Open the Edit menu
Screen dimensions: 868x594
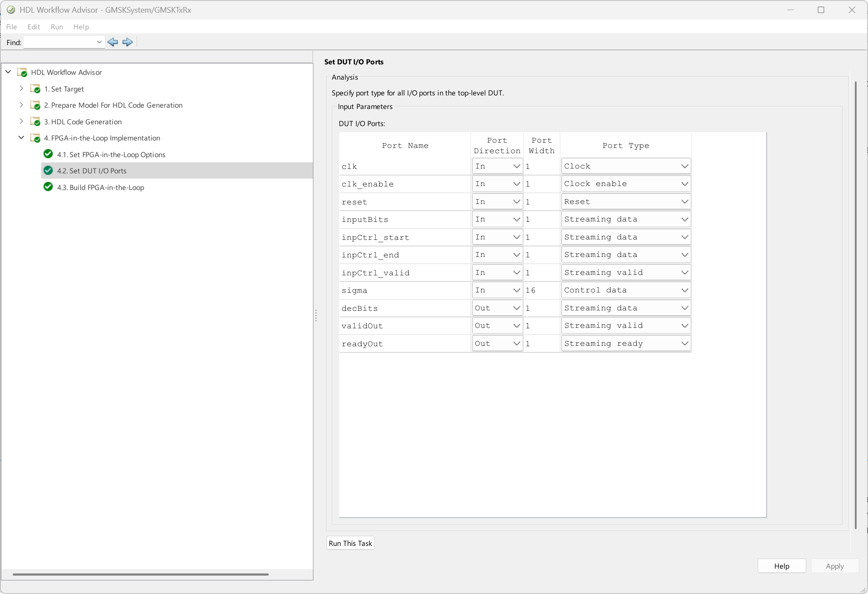point(34,27)
